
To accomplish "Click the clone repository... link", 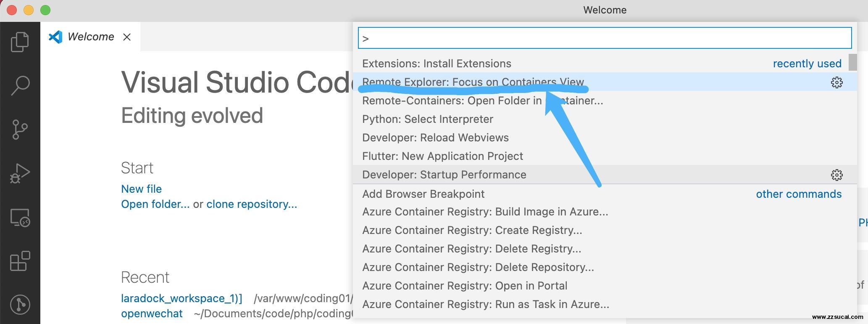I will (x=252, y=204).
